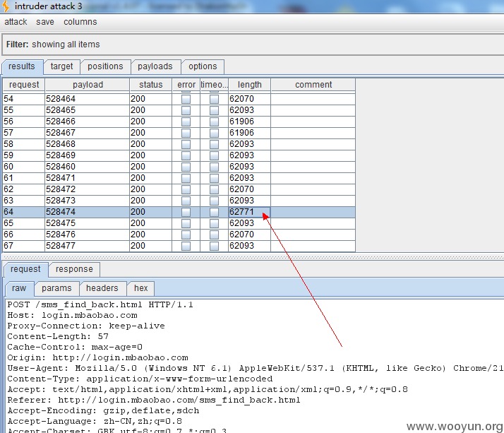Select highlighted payload cell 528474
504x433 pixels.
tap(87, 212)
